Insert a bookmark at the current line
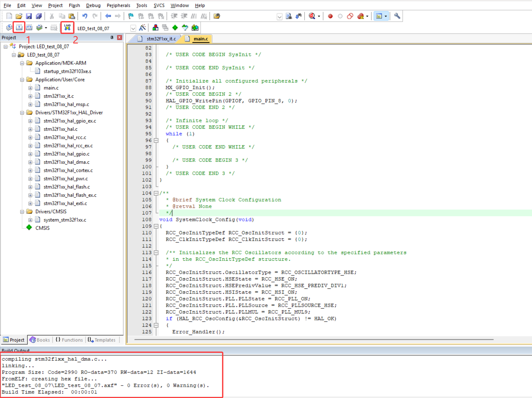532x398 pixels. [131, 16]
